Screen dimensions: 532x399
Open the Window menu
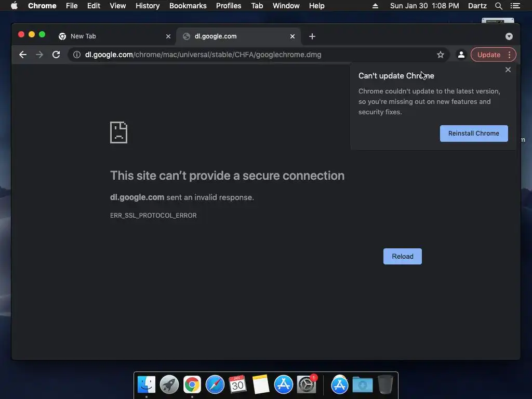pos(286,6)
